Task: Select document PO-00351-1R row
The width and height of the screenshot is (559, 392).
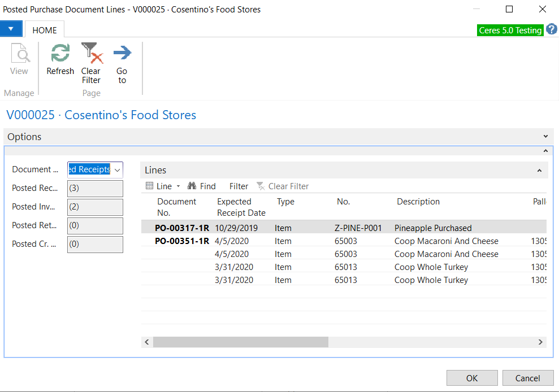Action: 182,241
